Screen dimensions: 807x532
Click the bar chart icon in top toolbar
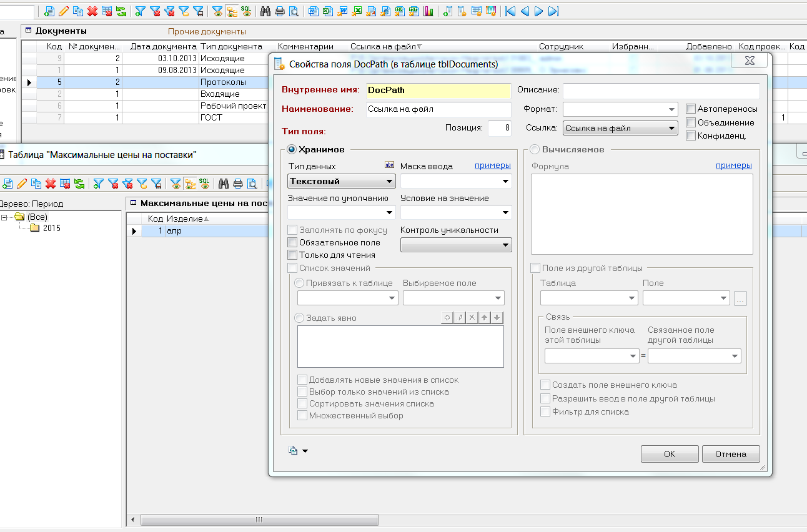click(x=428, y=11)
